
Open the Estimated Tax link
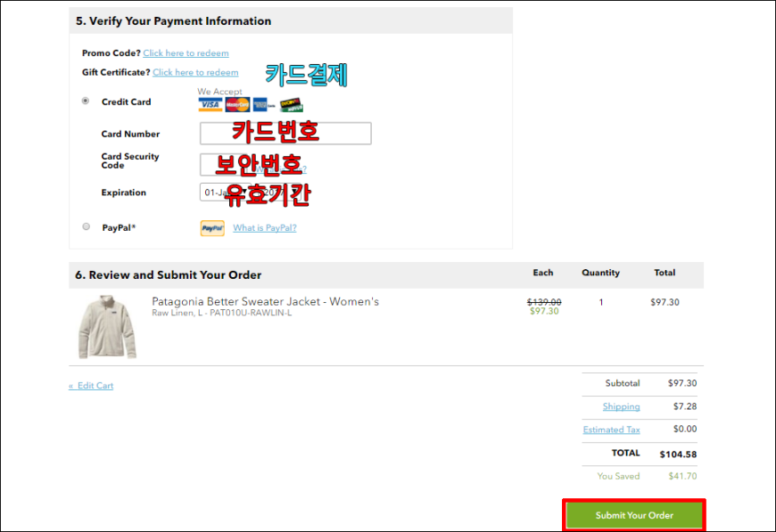pos(611,430)
